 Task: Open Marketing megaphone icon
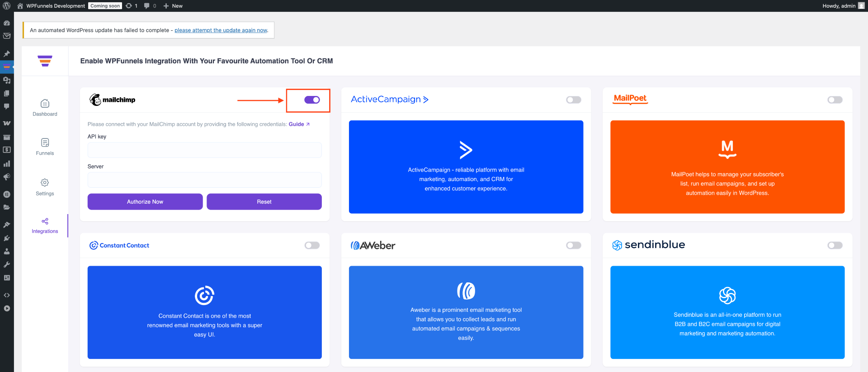7,177
